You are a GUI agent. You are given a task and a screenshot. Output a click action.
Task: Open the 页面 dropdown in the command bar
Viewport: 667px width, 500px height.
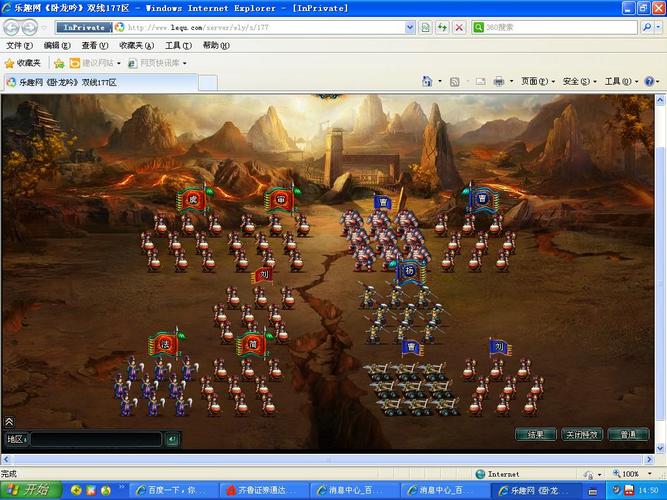(x=538, y=81)
